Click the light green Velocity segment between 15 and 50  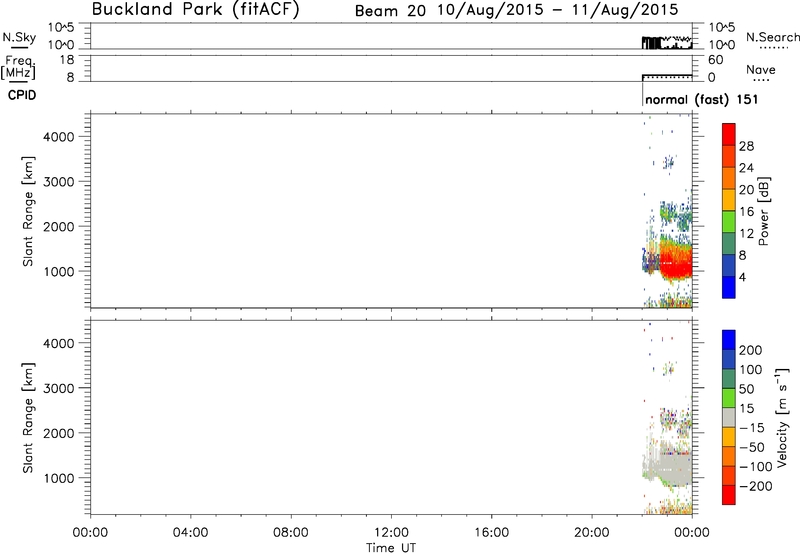point(729,398)
